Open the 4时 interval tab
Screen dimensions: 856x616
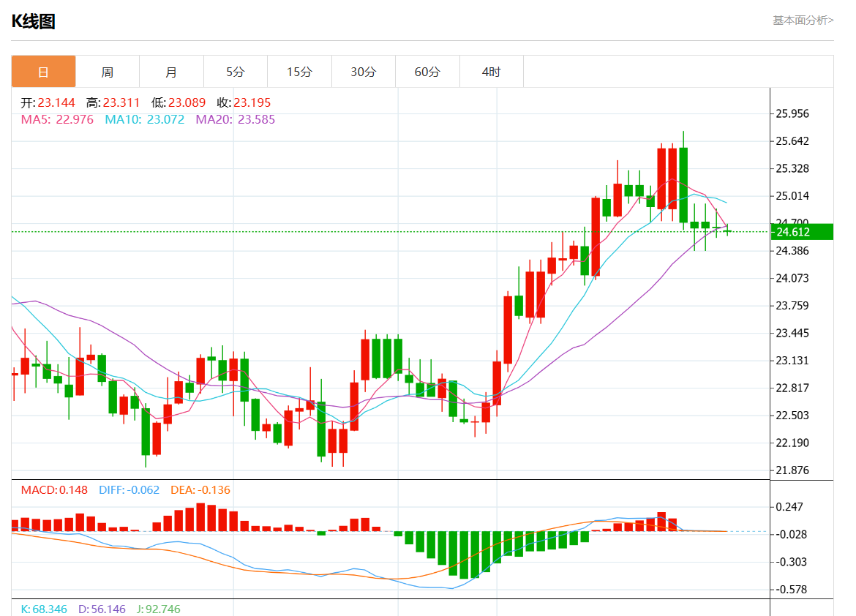pos(492,72)
